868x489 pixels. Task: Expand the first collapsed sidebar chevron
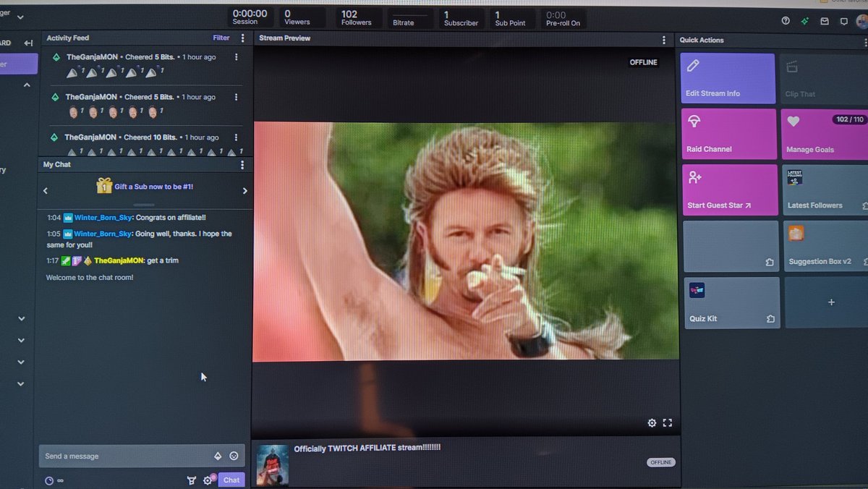click(21, 318)
